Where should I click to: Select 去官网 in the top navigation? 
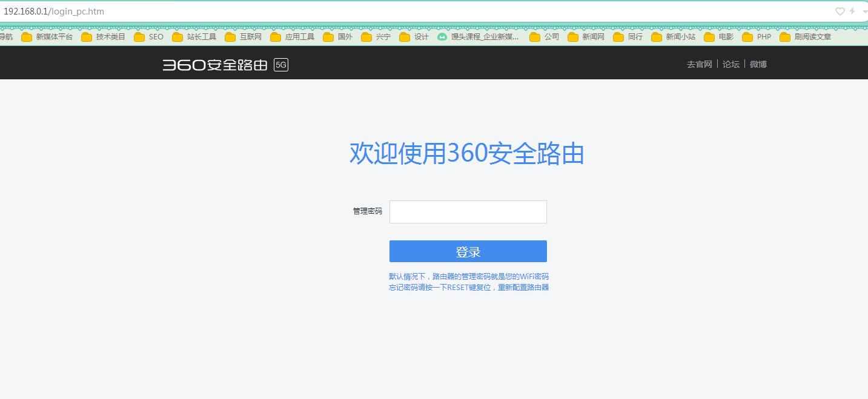point(699,64)
